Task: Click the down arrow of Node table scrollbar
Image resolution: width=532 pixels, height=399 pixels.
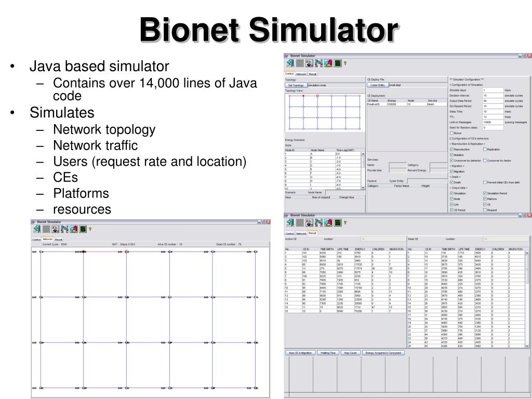Action: pyautogui.click(x=363, y=187)
